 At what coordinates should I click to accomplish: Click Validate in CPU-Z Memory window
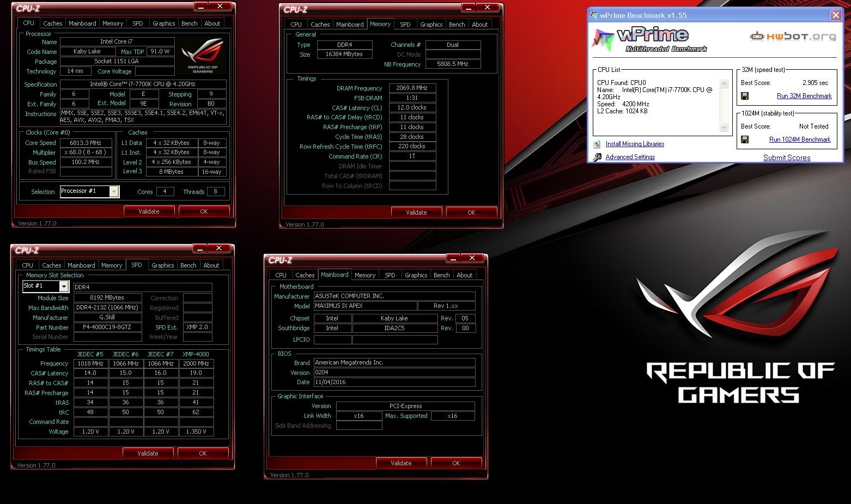(416, 212)
